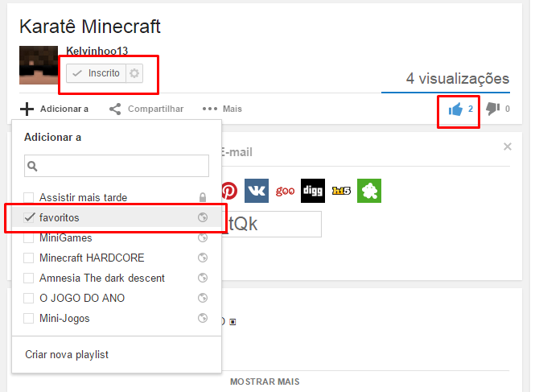539x392 pixels.
Task: Open the Adicionar a menu
Action: pos(55,109)
